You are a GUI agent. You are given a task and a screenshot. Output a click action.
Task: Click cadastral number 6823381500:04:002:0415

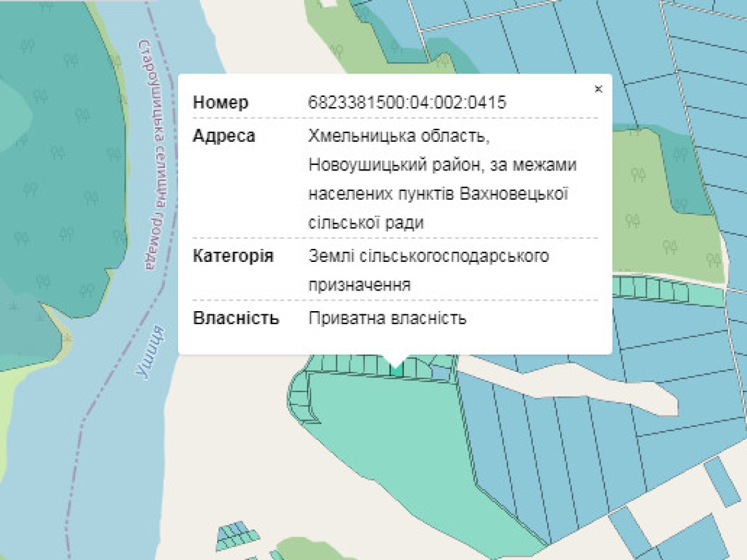pos(407,103)
